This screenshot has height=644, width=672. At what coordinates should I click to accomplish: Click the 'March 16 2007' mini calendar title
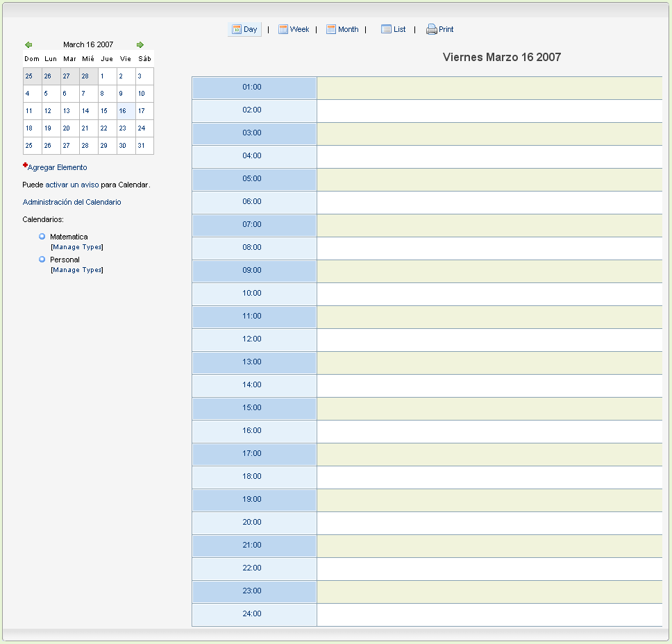88,44
